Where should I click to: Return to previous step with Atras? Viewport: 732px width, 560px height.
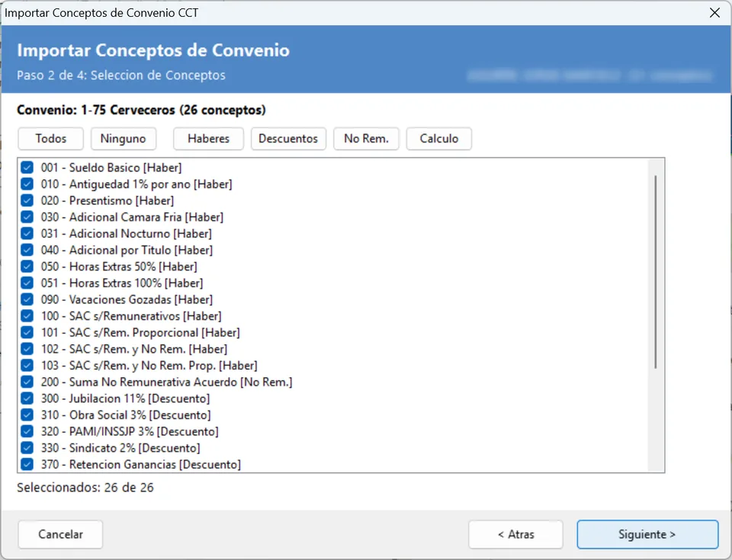[x=516, y=534]
